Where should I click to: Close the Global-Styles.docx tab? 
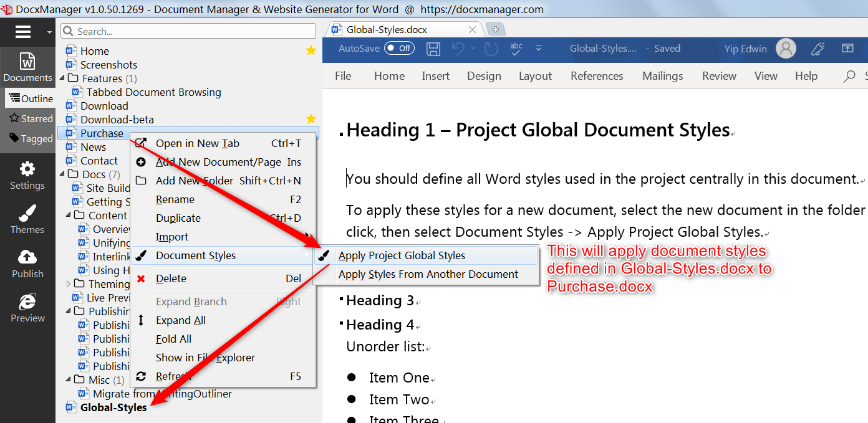click(x=472, y=29)
